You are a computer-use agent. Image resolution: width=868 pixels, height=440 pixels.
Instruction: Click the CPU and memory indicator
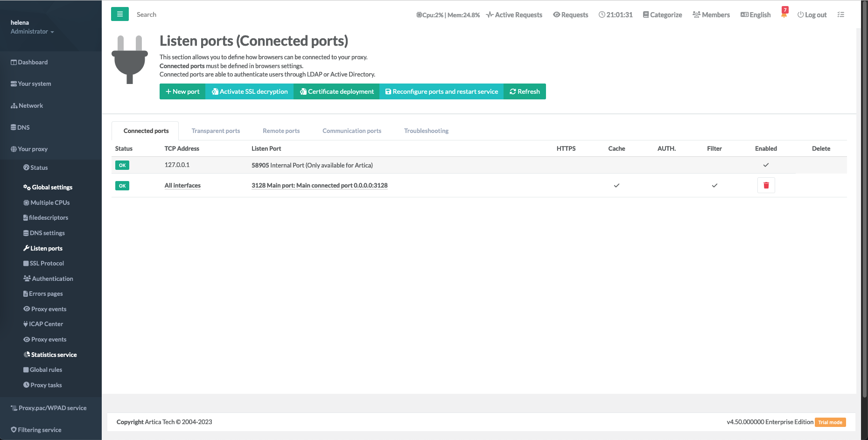pyautogui.click(x=448, y=15)
